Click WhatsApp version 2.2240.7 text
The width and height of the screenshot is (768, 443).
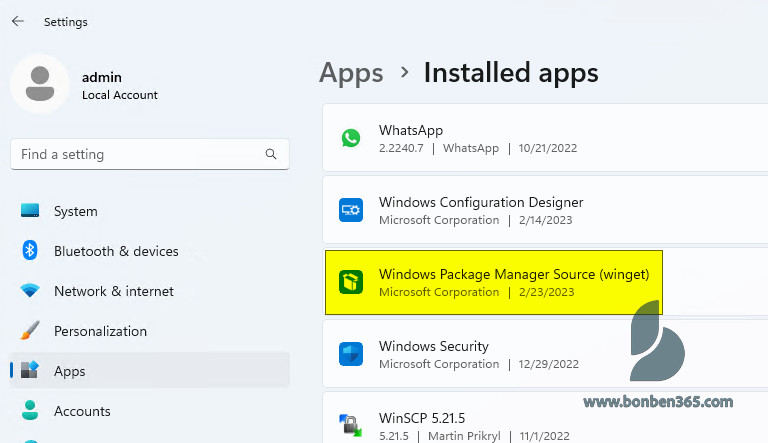tap(401, 148)
